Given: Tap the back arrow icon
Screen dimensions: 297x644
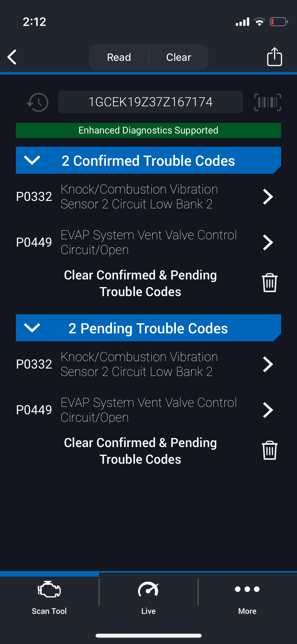Looking at the screenshot, I should tap(12, 57).
